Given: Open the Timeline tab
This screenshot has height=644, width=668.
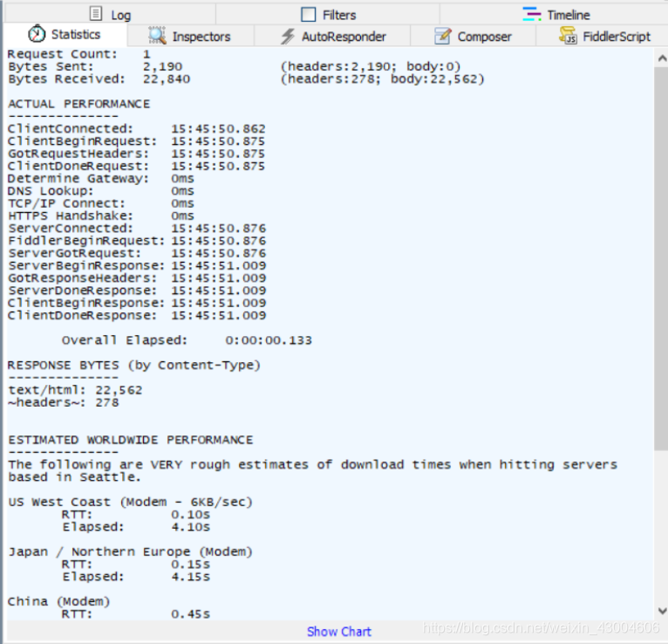Looking at the screenshot, I should (554, 15).
